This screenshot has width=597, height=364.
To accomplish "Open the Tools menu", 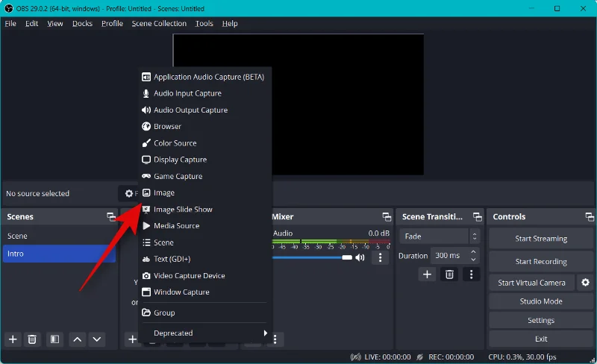I will [x=204, y=23].
